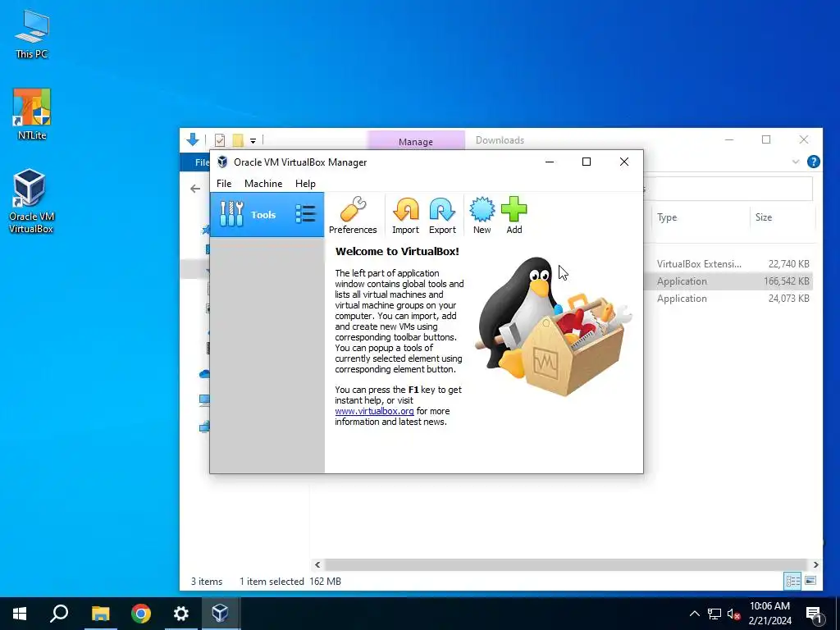
Task: Launch Google Chrome from the taskbar
Action: coord(141,614)
